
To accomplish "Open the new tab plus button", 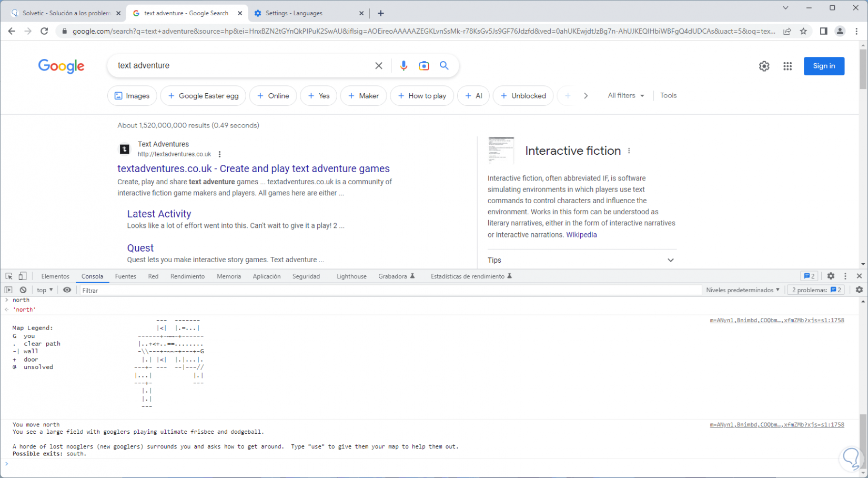I will [381, 13].
